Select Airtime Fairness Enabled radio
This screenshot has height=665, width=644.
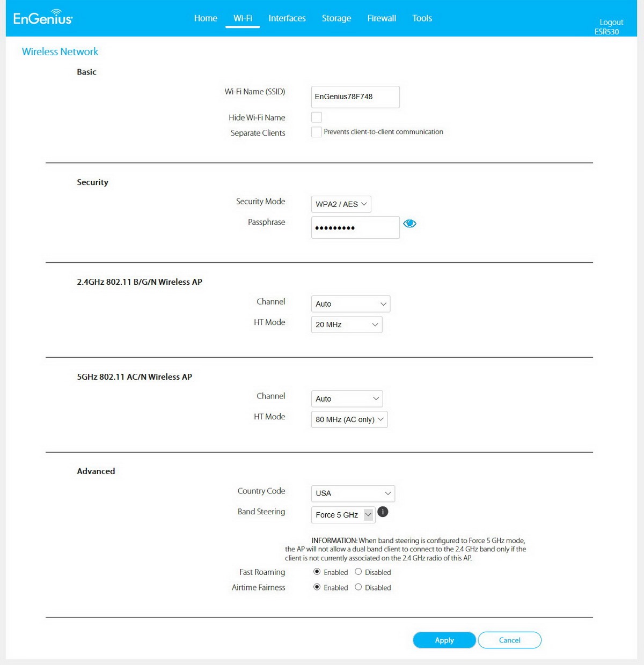tap(317, 587)
